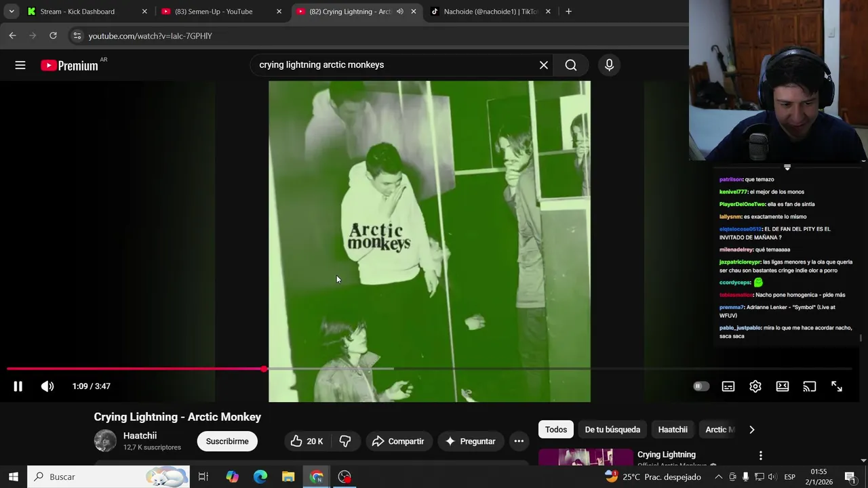Screen dimensions: 868x488
Task: Select the Haatchii filter chip
Action: coord(673,430)
